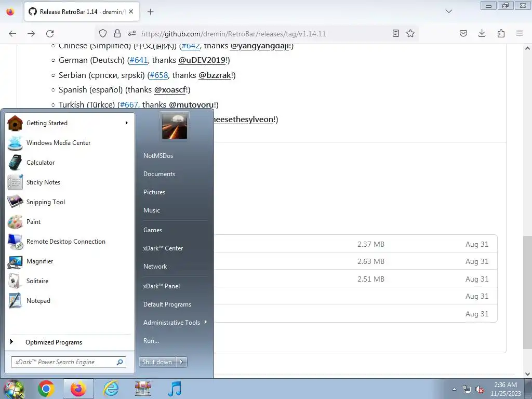
Task: Close the Release RetroBar tab
Action: pyautogui.click(x=131, y=12)
